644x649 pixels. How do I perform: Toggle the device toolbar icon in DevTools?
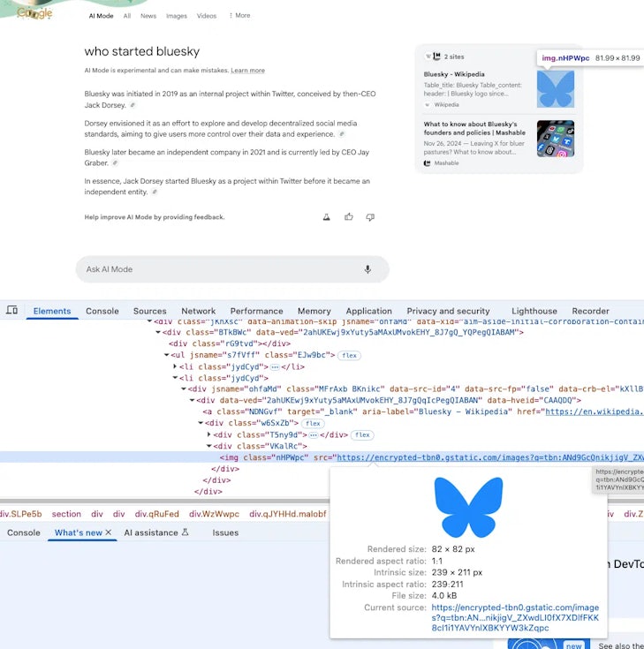pos(11,311)
